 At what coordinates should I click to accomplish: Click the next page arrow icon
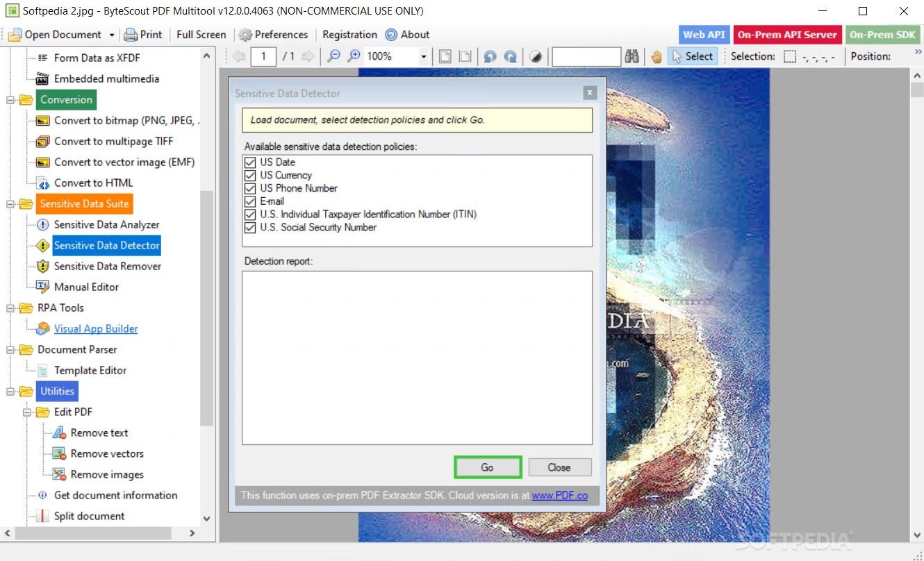(x=307, y=56)
